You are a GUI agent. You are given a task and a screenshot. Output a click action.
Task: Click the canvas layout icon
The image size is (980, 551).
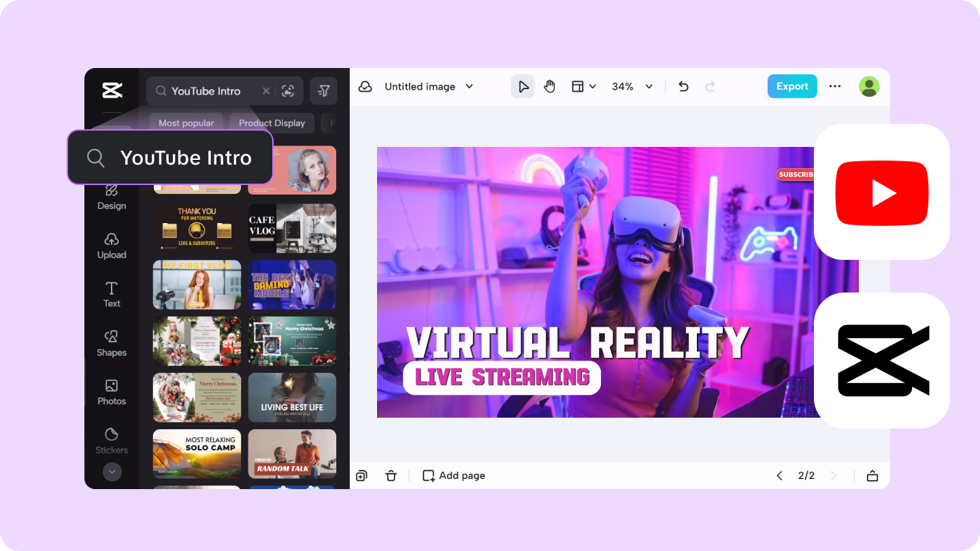coord(578,86)
